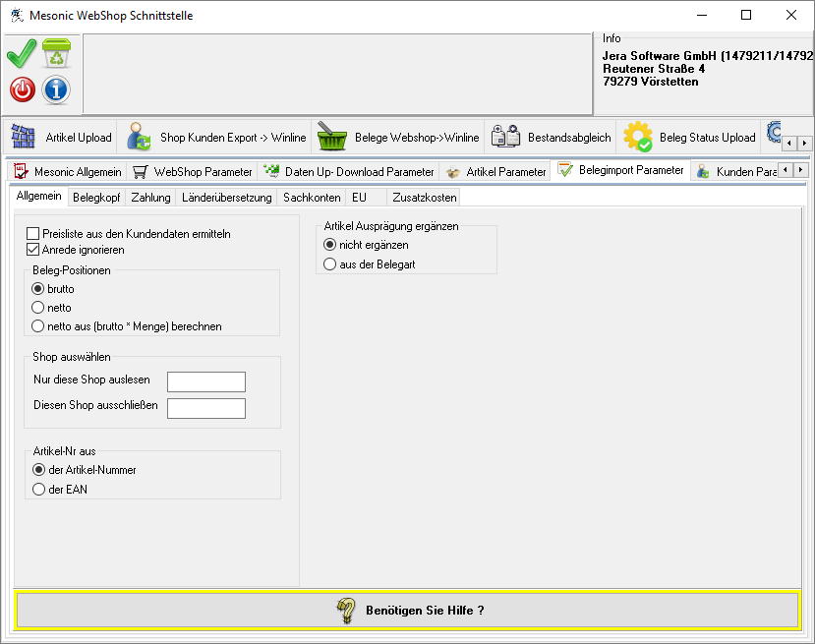This screenshot has height=644, width=815.
Task: Start Artikel Upload from the toolbar
Action: pos(62,138)
